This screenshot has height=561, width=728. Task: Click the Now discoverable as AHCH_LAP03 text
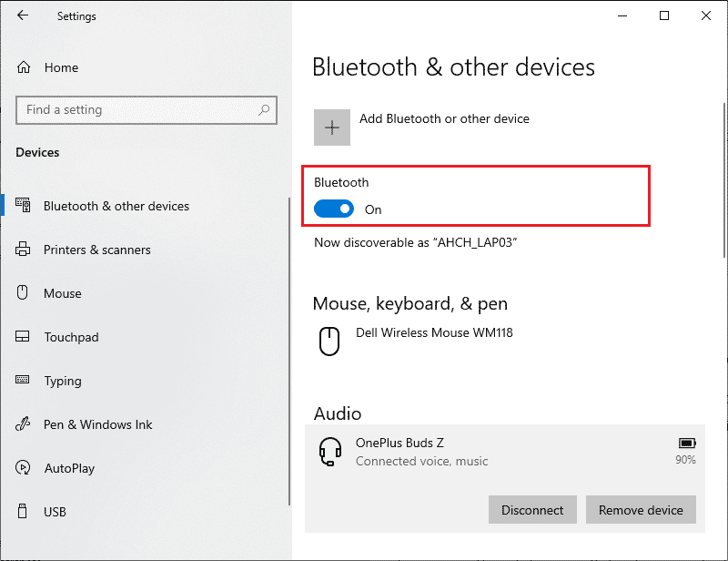pyautogui.click(x=416, y=242)
